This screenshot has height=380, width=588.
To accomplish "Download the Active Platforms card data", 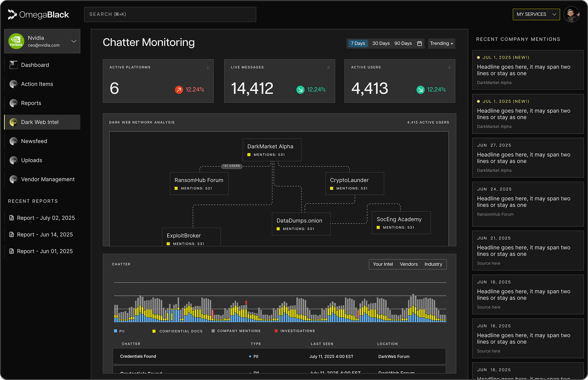I will (208, 67).
